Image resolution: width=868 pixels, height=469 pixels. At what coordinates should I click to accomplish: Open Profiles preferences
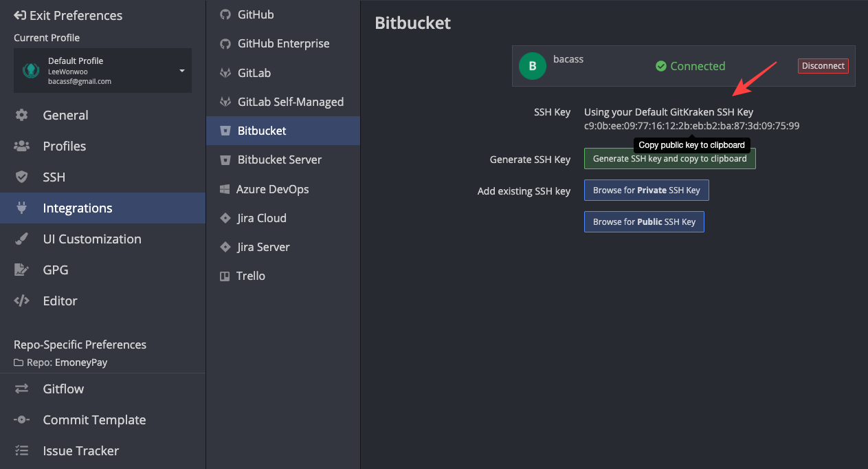(x=102, y=146)
